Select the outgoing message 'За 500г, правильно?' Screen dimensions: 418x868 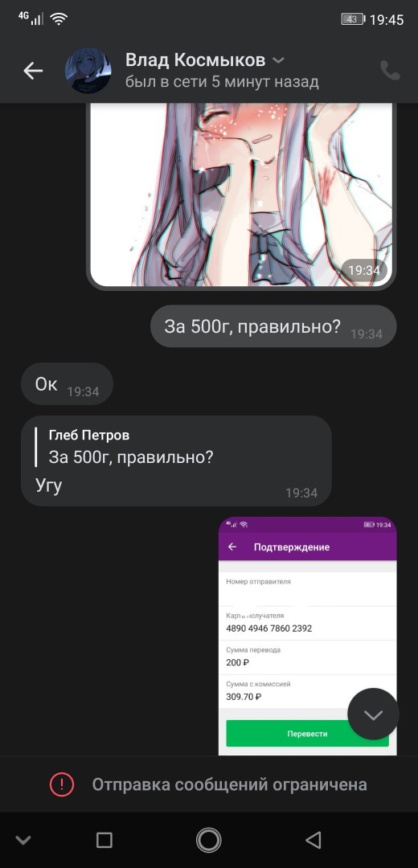(273, 326)
